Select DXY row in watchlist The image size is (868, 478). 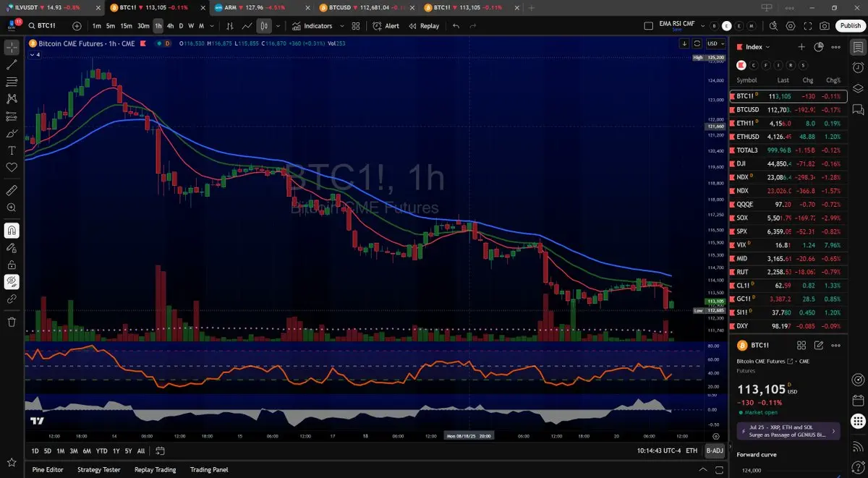coord(789,326)
